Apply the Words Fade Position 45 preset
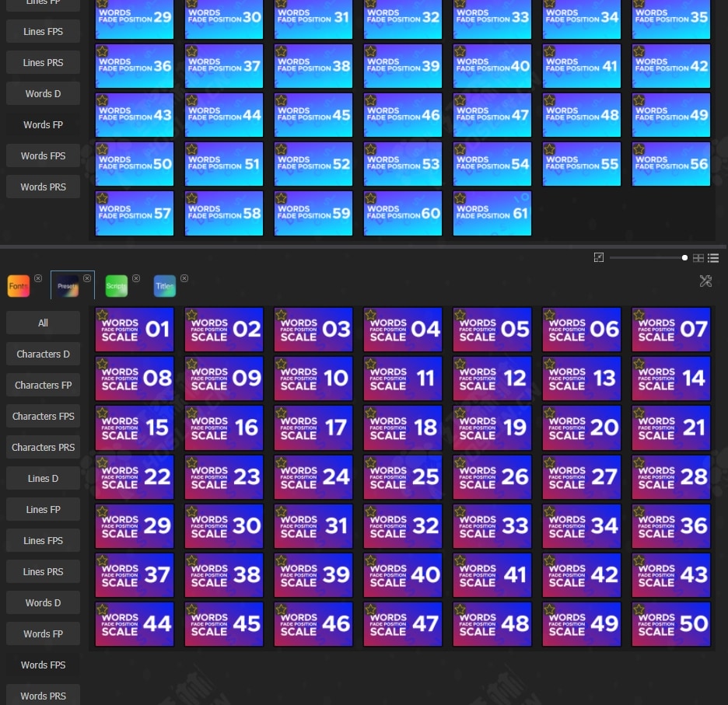The image size is (728, 705). 313,115
